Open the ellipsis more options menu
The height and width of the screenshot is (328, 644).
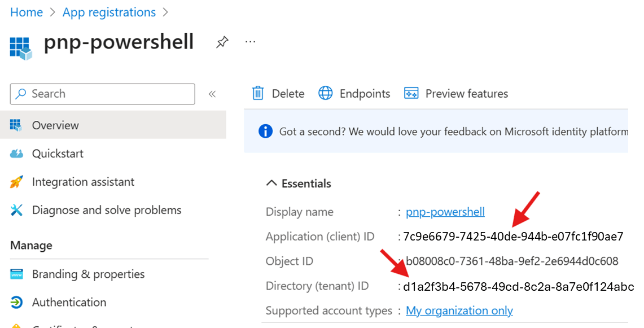click(x=250, y=42)
